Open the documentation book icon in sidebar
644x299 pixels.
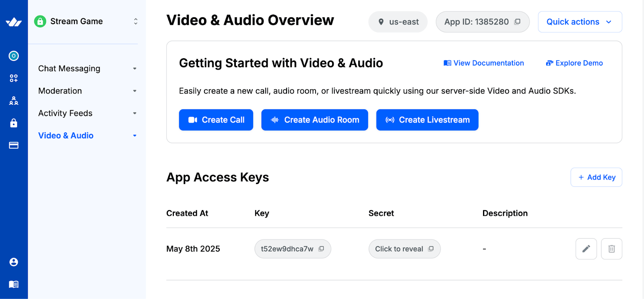tap(14, 285)
